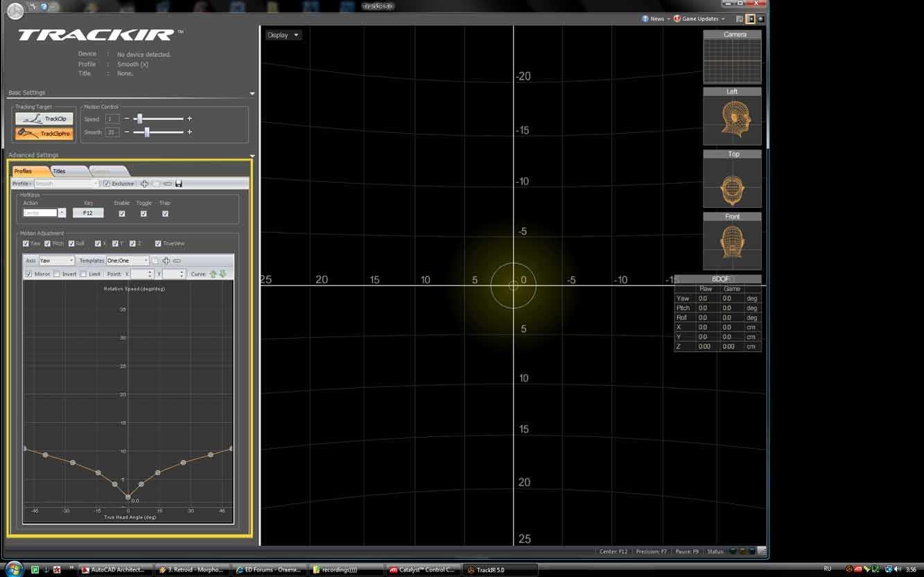Click the Smooth value field
This screenshot has height=577, width=924.
coord(112,132)
